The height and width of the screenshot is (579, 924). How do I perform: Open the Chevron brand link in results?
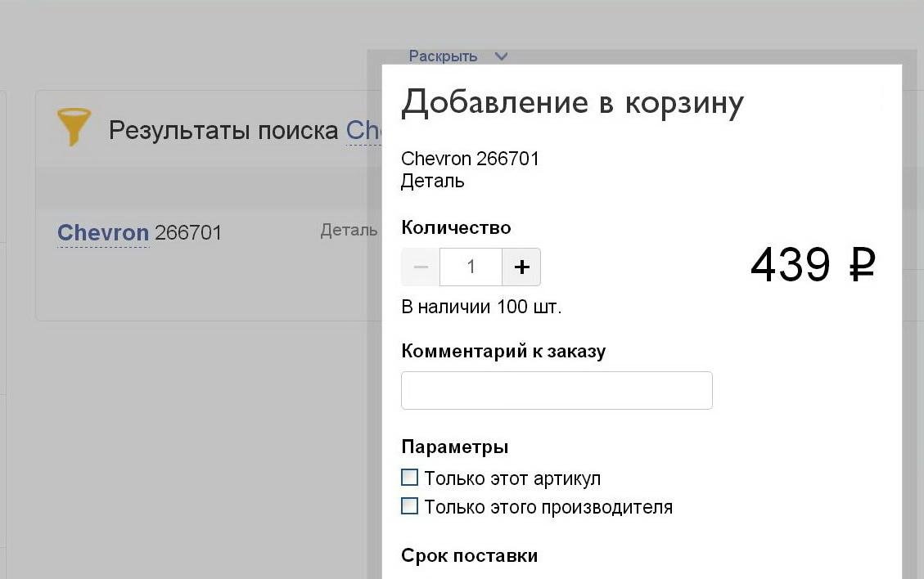tap(102, 232)
